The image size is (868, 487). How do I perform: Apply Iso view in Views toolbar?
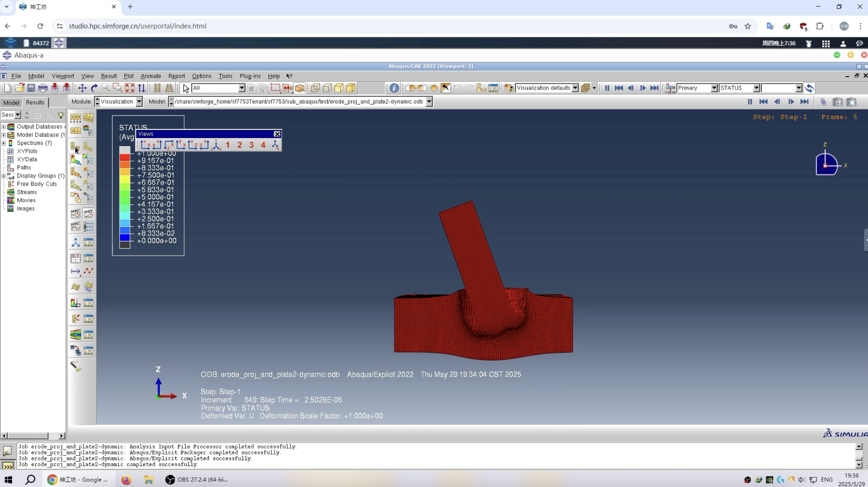coord(216,145)
